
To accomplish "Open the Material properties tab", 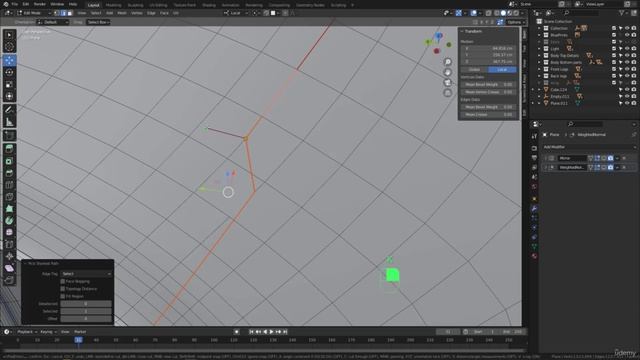I will pyautogui.click(x=534, y=256).
